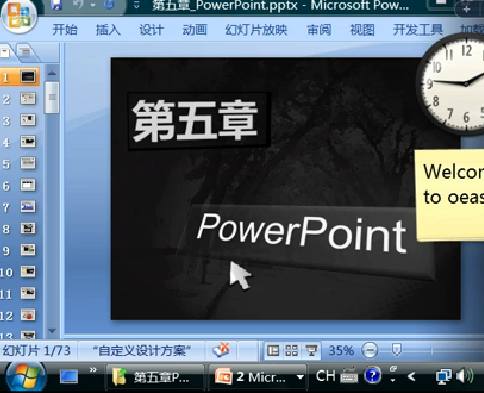Select the 审阅 ribbon tab
This screenshot has width=484, height=393.
(319, 30)
